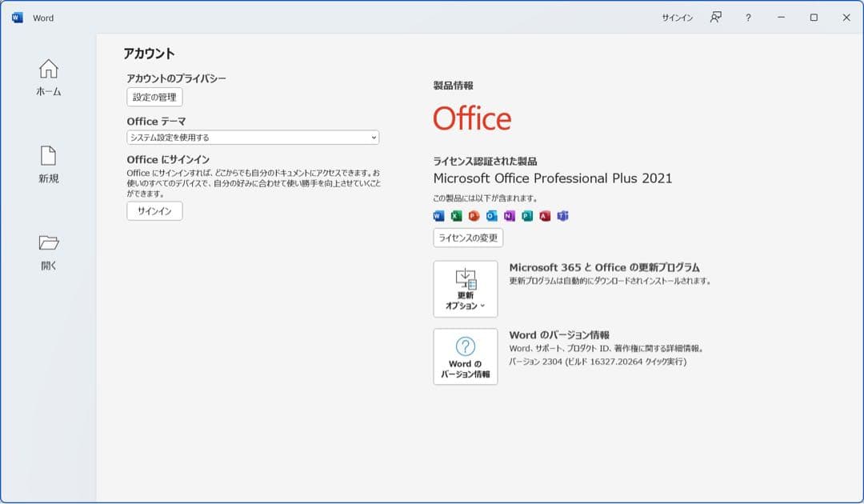
Task: Open the Office テーマ combo box
Action: [253, 137]
